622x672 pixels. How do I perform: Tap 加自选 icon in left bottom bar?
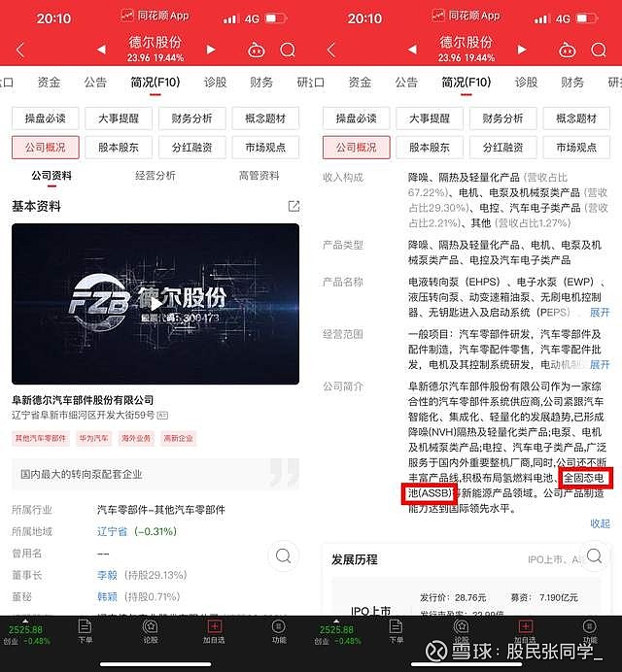point(214,631)
